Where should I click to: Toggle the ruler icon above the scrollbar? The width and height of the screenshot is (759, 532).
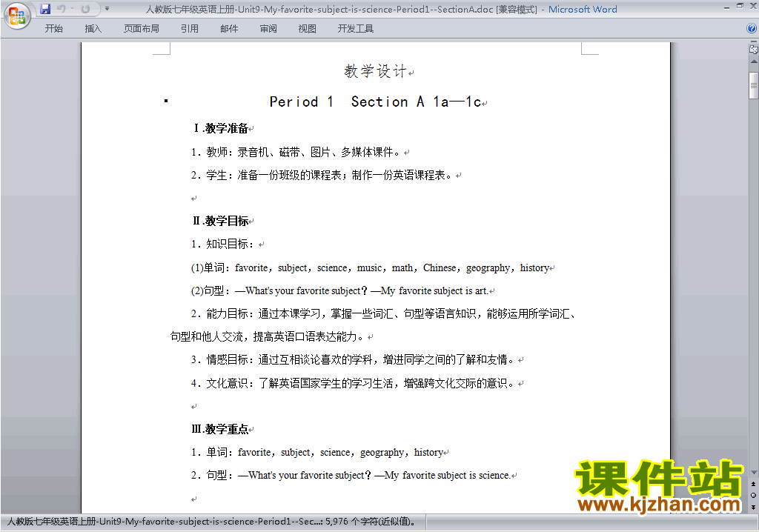pyautogui.click(x=753, y=49)
